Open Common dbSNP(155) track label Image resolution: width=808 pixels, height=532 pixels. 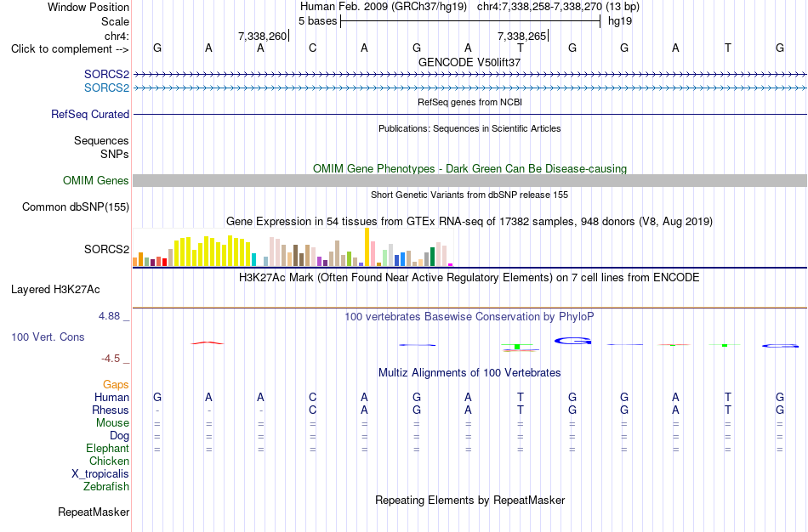[x=75, y=207]
